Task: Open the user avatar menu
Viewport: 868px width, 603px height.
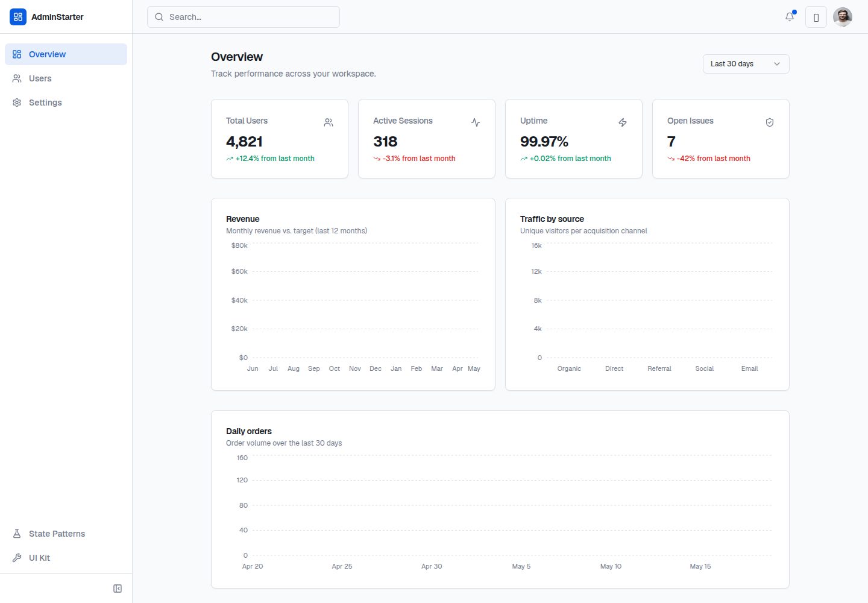Action: click(843, 17)
